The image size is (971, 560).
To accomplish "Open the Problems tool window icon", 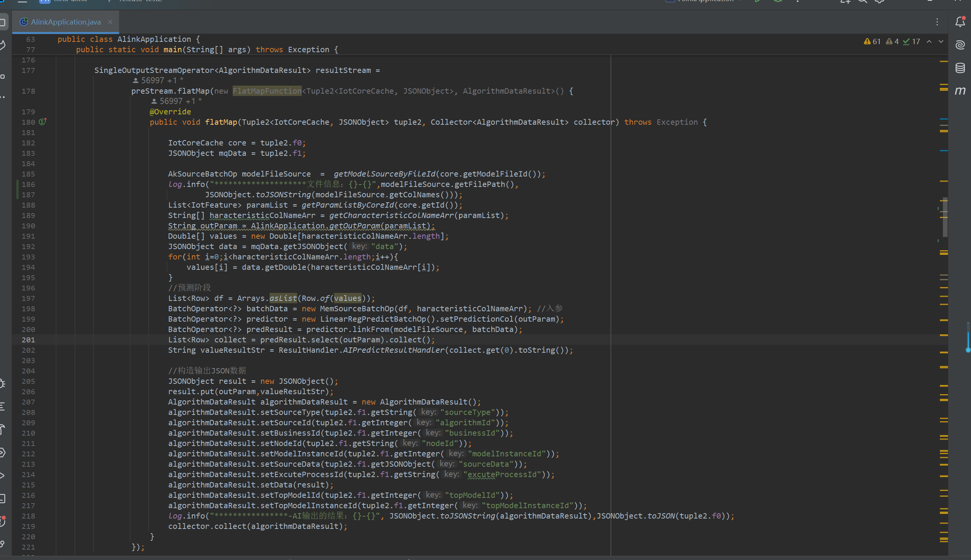I will pos(3,521).
